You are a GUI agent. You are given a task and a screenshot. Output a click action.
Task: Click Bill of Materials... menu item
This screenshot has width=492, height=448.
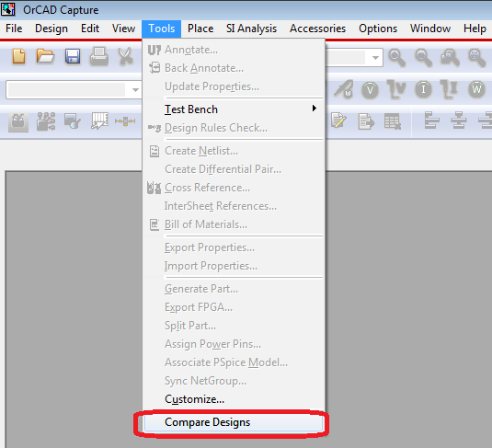click(234, 224)
